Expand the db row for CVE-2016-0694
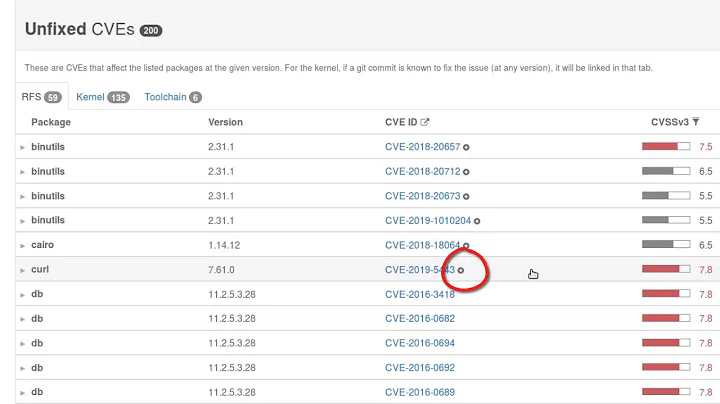The image size is (720, 404). (x=22, y=344)
